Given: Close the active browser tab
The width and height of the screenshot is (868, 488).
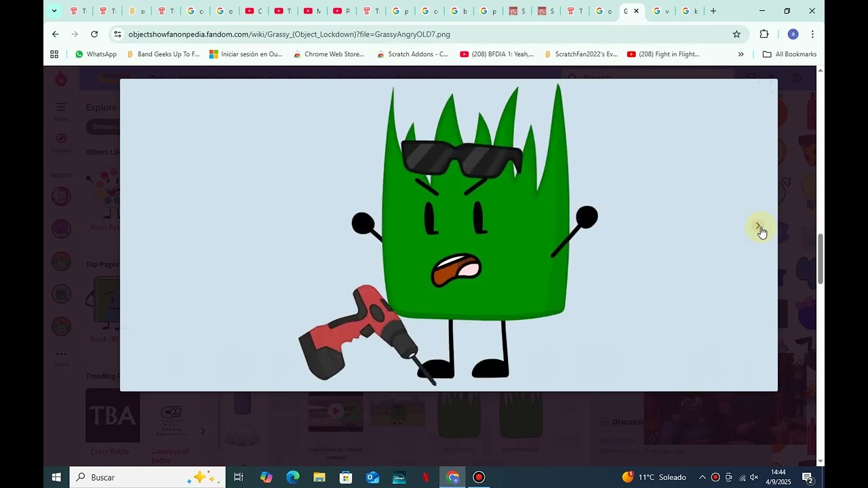Looking at the screenshot, I should [636, 11].
